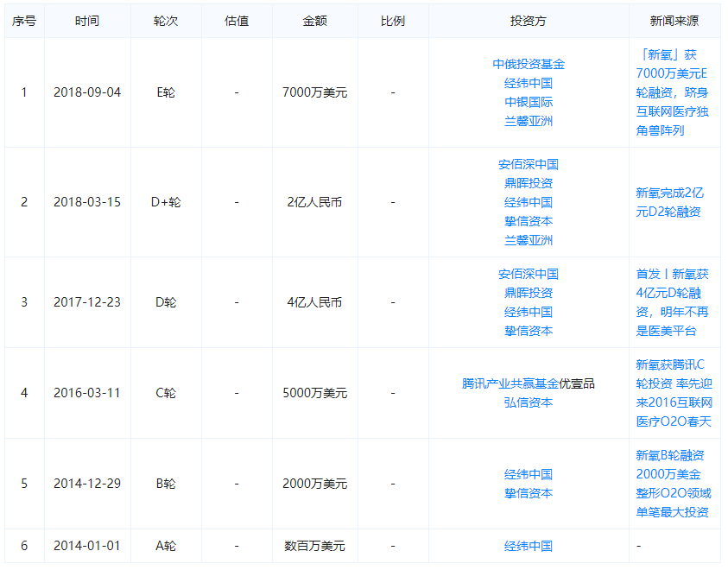Open 兰馨亚洲 link in the D+轮 row
This screenshot has width=728, height=570.
pos(529,240)
